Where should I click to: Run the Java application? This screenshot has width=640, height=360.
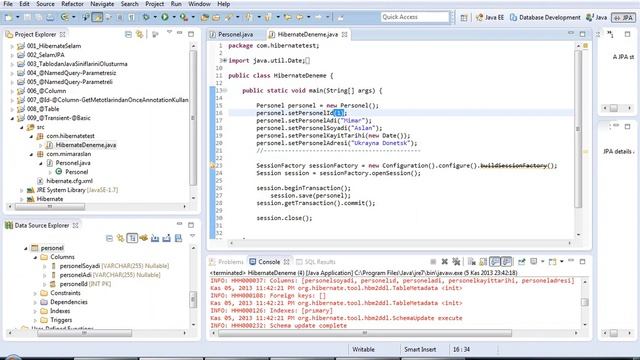164,17
